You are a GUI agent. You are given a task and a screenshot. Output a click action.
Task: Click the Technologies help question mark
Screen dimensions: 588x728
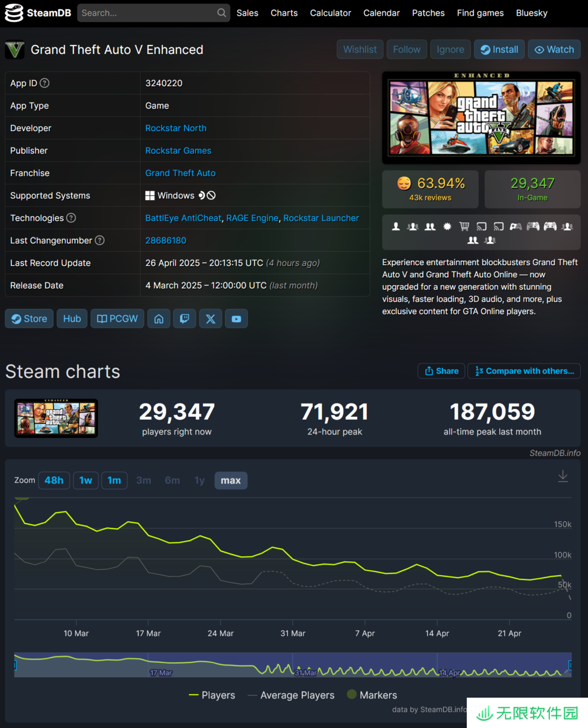pyautogui.click(x=71, y=218)
